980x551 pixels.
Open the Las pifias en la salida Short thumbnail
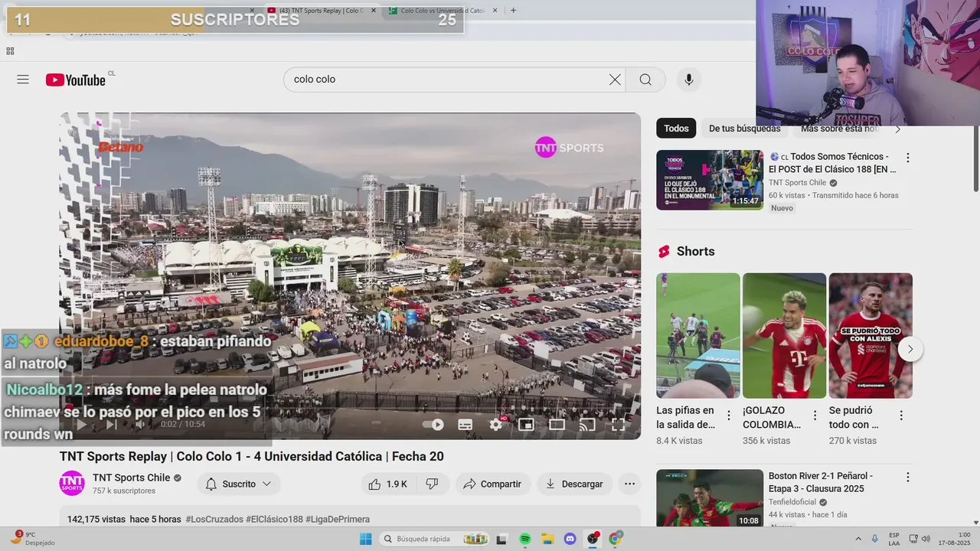[x=698, y=335]
